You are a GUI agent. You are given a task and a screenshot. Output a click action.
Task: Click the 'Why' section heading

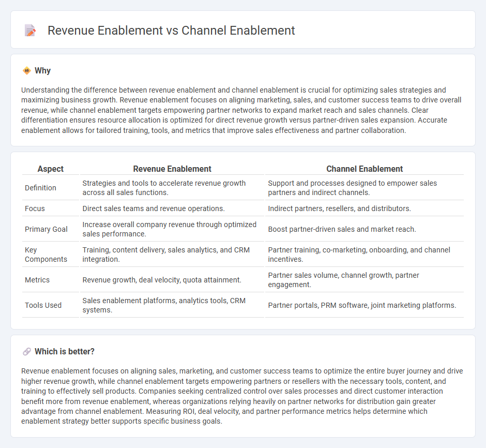pyautogui.click(x=42, y=71)
